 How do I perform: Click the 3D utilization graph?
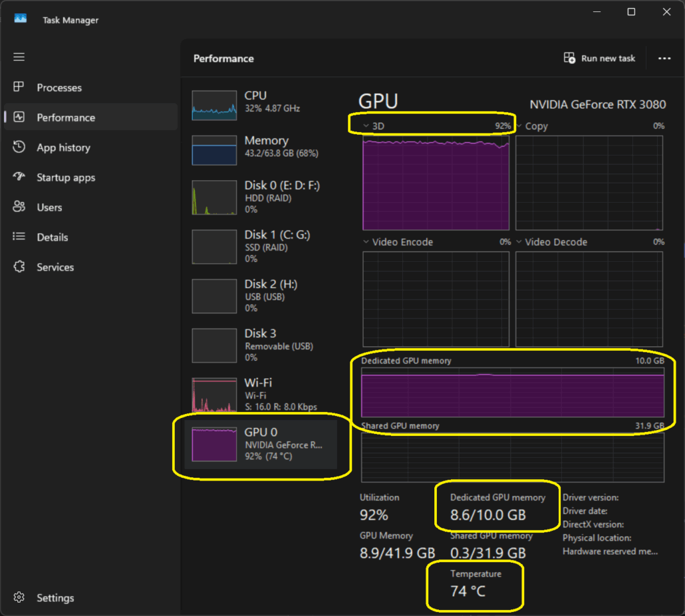pos(436,183)
